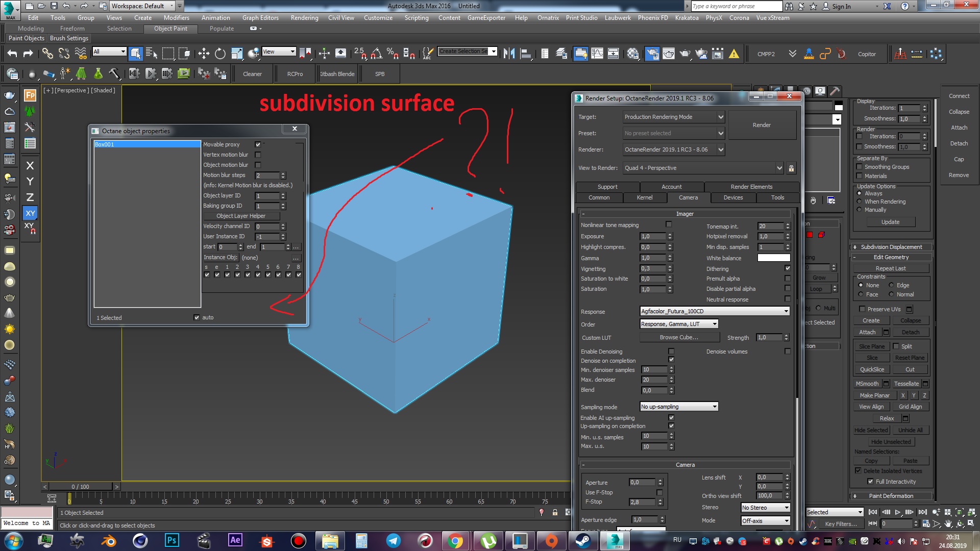Open Render Setup teapot icon

(652, 54)
